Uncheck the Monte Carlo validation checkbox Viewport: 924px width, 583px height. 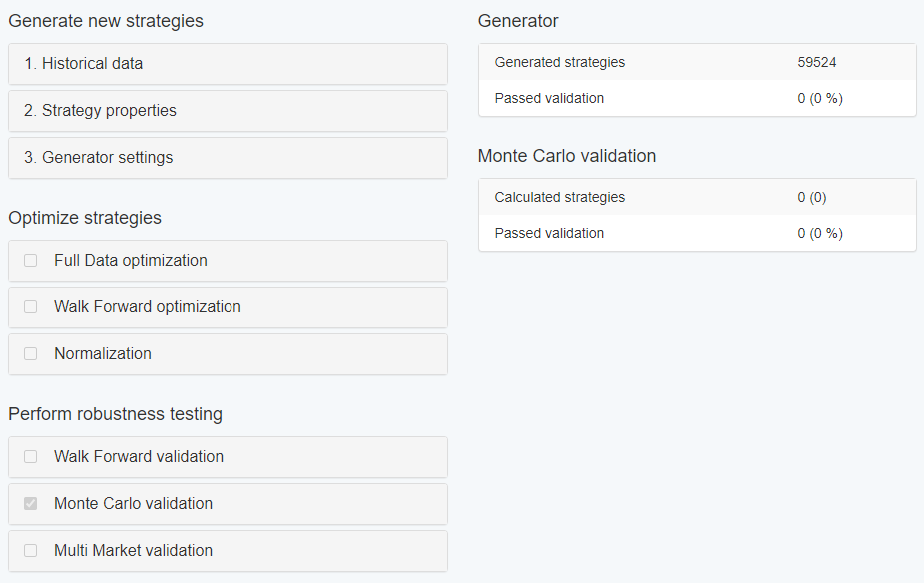pyautogui.click(x=31, y=503)
